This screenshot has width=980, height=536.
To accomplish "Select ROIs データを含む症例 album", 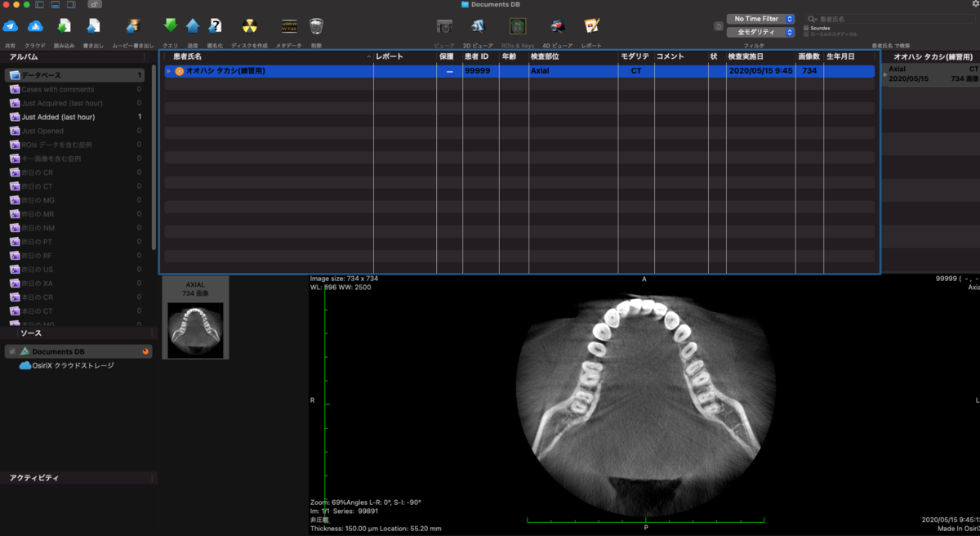I will tap(74, 145).
